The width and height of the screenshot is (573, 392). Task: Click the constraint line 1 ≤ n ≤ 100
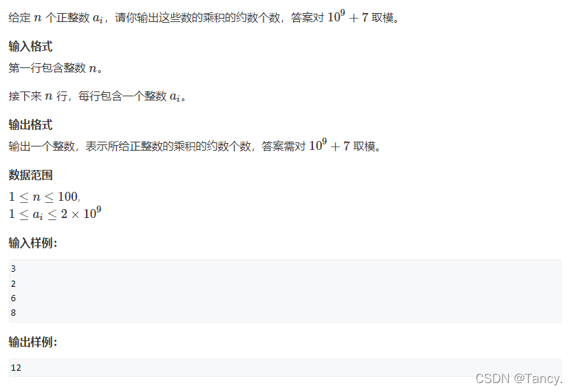44,197
